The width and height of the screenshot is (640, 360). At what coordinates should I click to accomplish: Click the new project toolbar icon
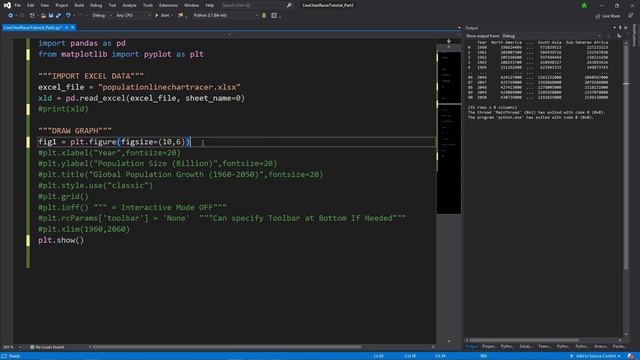[x=32, y=16]
